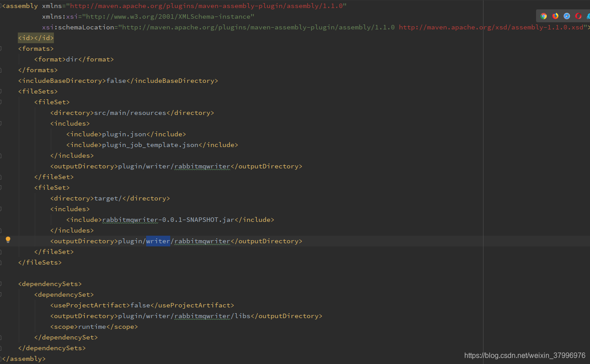The image size is (590, 364).
Task: Click the assembly-1.1.0.xsd schema location URL
Action: point(491,27)
